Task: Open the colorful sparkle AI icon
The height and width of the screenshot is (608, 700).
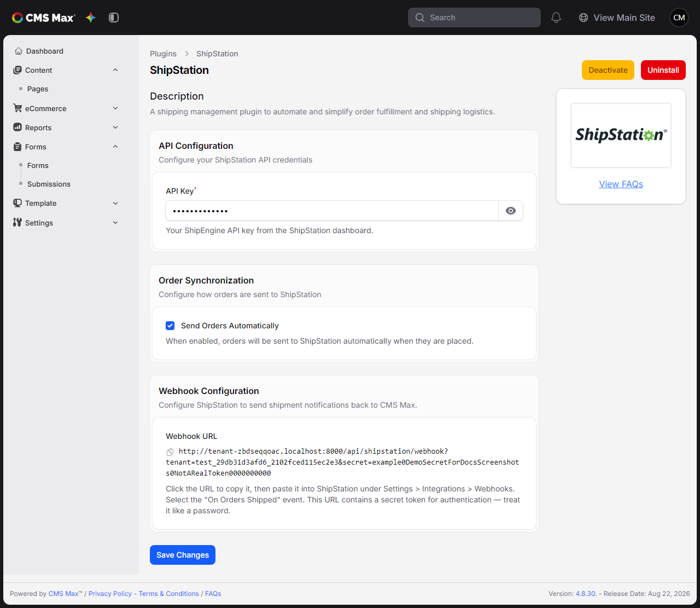Action: 91,18
